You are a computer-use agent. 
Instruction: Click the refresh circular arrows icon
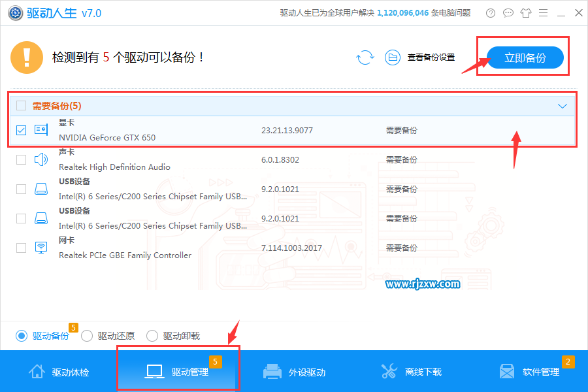[365, 57]
